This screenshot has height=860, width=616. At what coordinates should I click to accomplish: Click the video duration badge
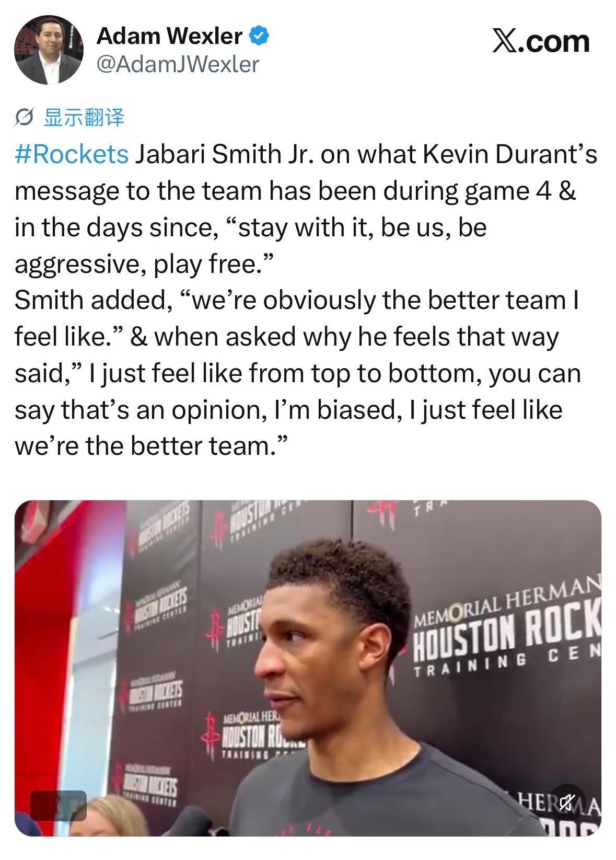click(x=58, y=806)
